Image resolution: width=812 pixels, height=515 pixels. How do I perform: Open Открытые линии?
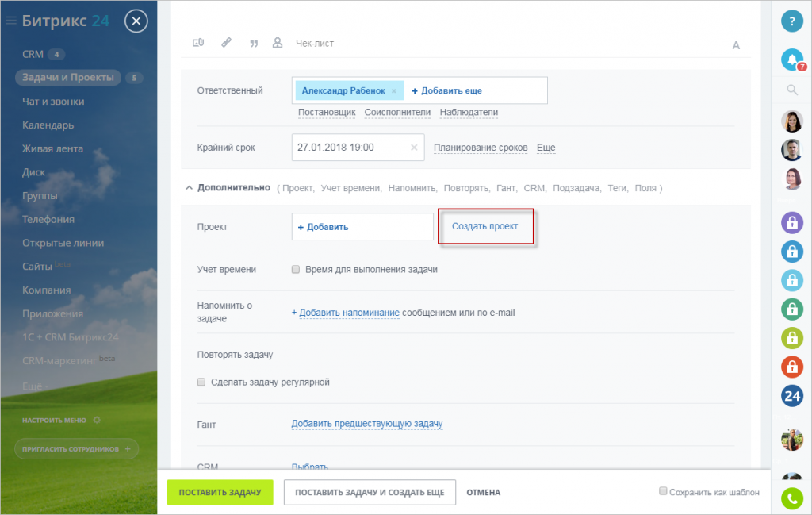(63, 243)
